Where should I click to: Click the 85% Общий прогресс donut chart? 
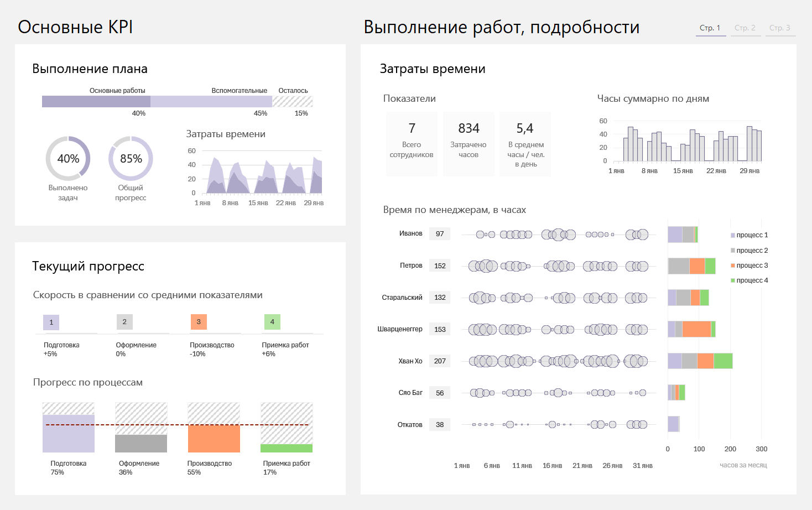131,159
